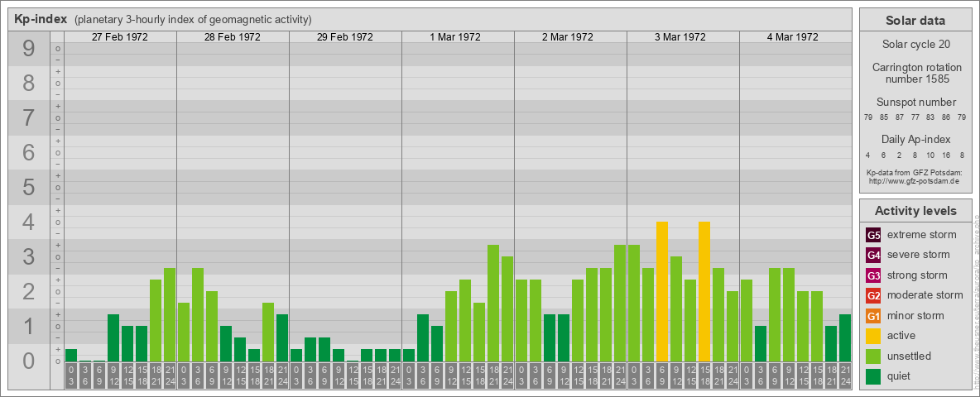Click the 0–3 hour label under 27 Feb
Image resolution: width=980 pixels, height=397 pixels.
click(71, 376)
